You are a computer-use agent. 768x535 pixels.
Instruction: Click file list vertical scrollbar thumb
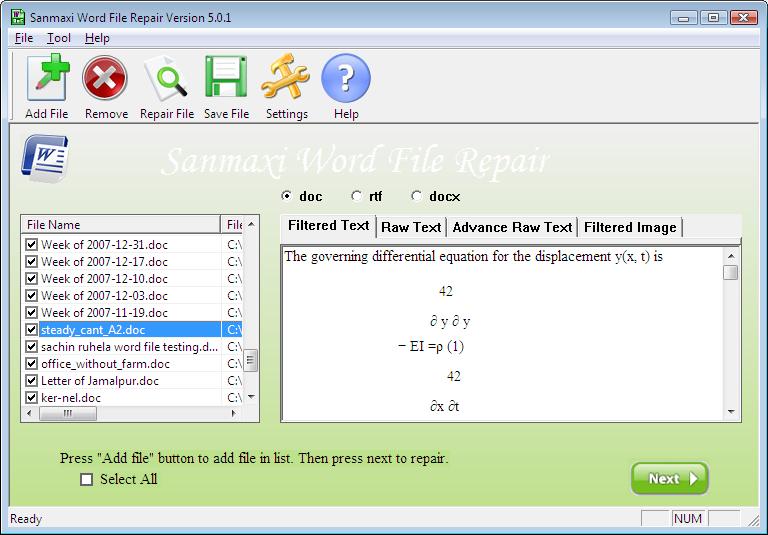tap(250, 361)
